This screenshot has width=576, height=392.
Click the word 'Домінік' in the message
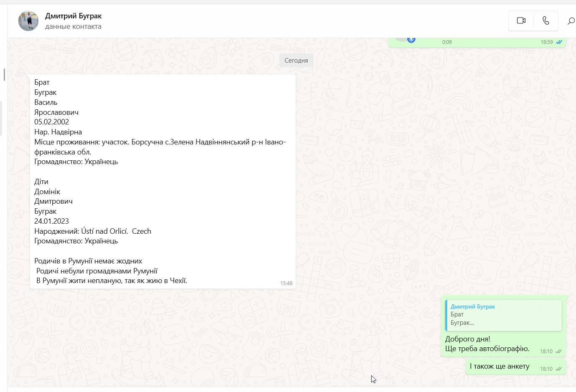47,192
